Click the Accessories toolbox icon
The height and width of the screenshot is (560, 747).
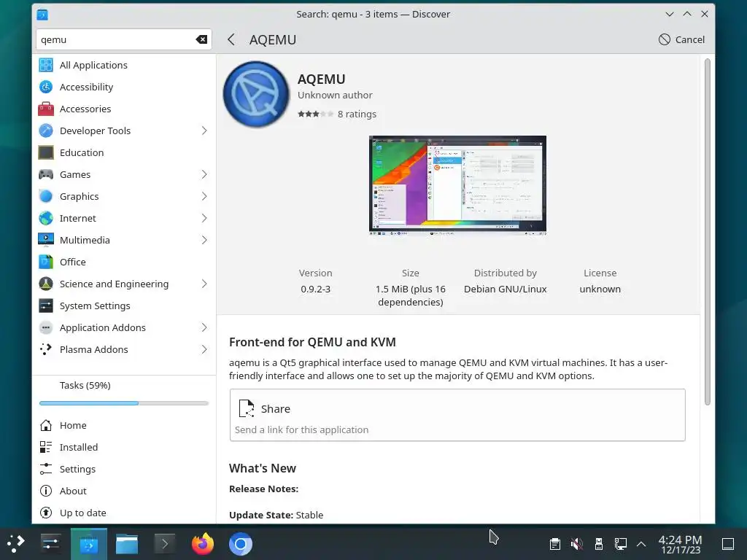click(46, 109)
